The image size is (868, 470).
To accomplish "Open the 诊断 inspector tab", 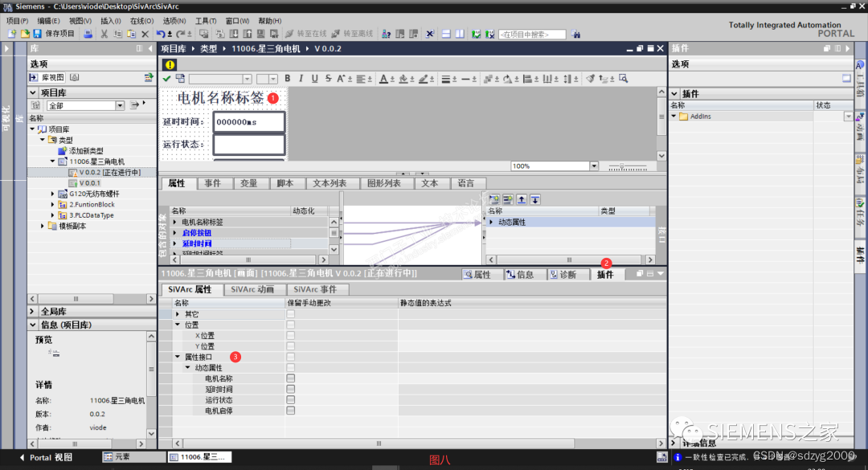I will [563, 275].
